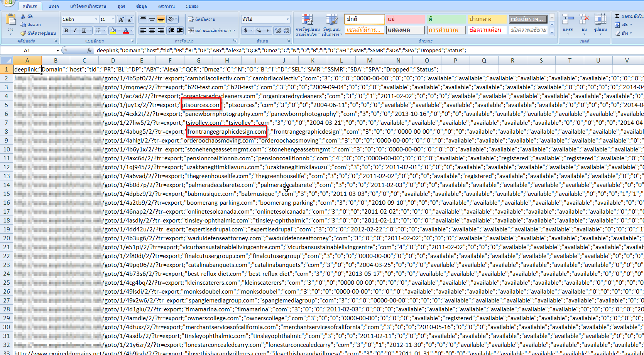Open the Formulas ribbon tab
The width and height of the screenshot is (644, 355).
tap(121, 6)
